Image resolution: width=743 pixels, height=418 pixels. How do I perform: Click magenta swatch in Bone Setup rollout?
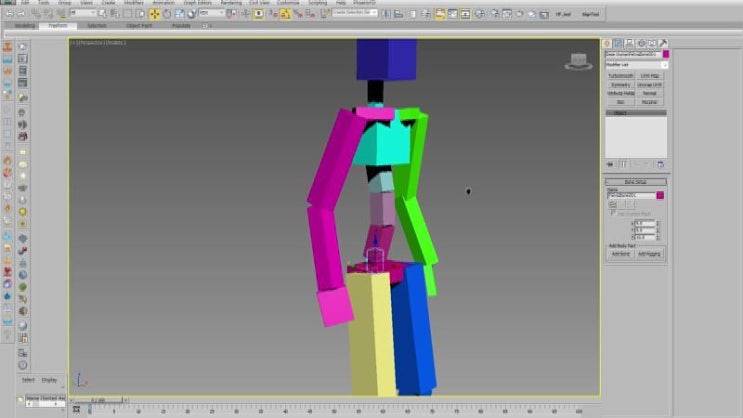click(660, 195)
